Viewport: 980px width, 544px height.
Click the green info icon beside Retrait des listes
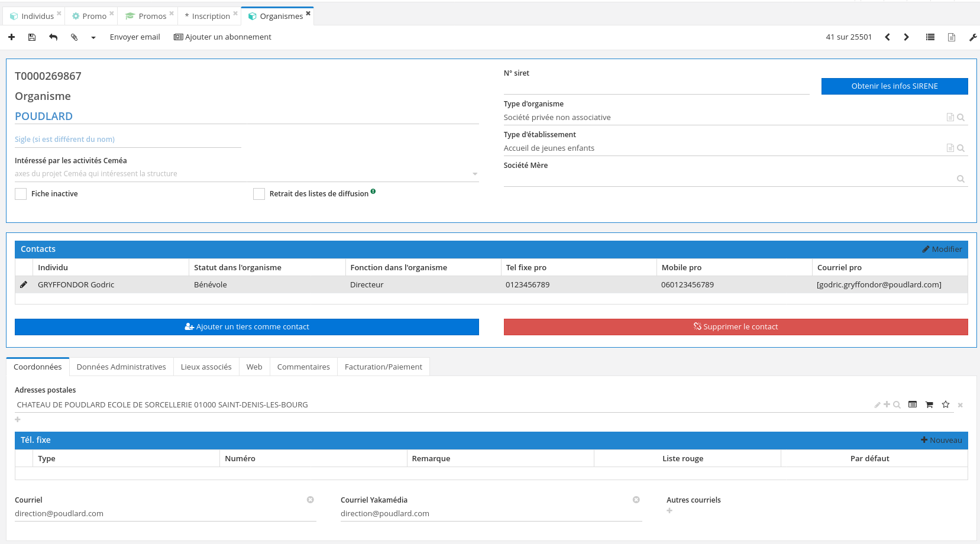373,192
